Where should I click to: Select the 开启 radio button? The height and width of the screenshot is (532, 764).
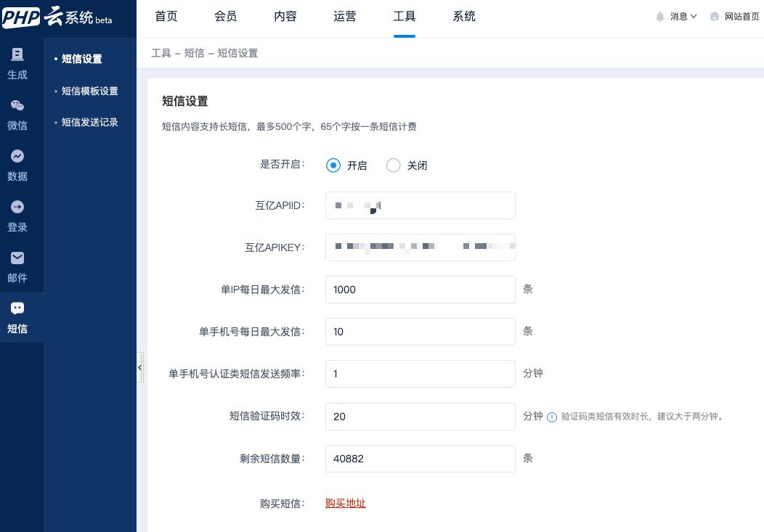[x=333, y=165]
